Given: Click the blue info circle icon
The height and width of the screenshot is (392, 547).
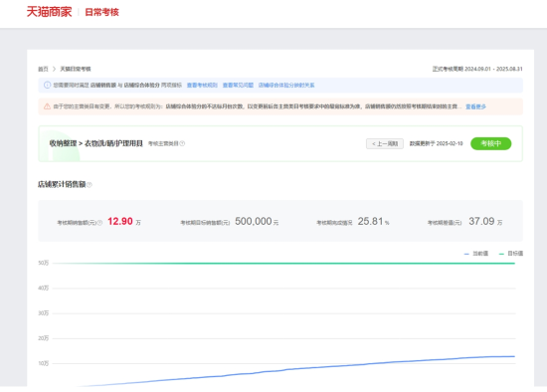Looking at the screenshot, I should (x=47, y=85).
